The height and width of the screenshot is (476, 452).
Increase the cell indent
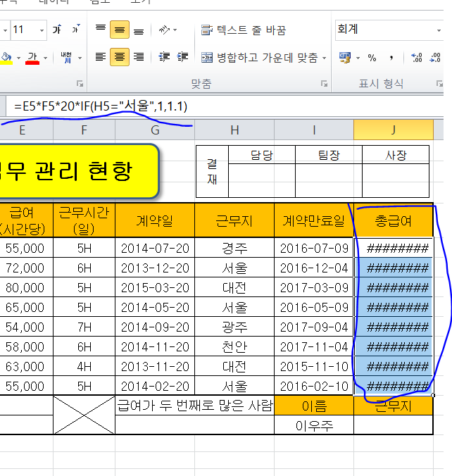tap(182, 57)
